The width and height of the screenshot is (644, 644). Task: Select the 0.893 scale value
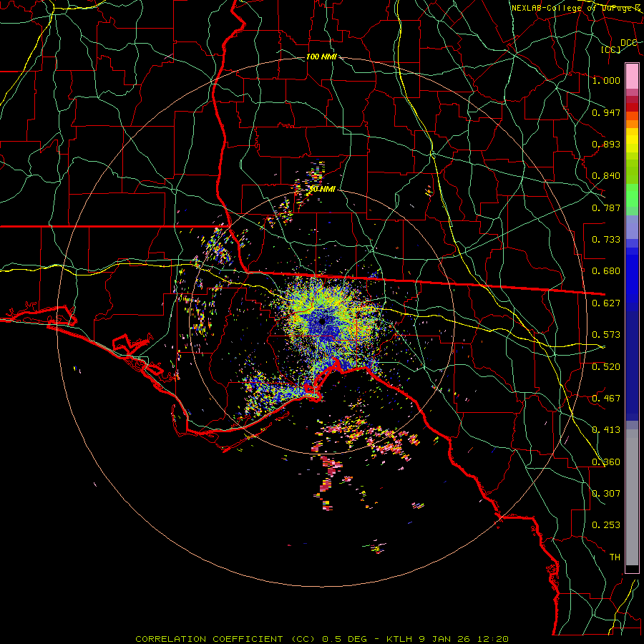(606, 144)
